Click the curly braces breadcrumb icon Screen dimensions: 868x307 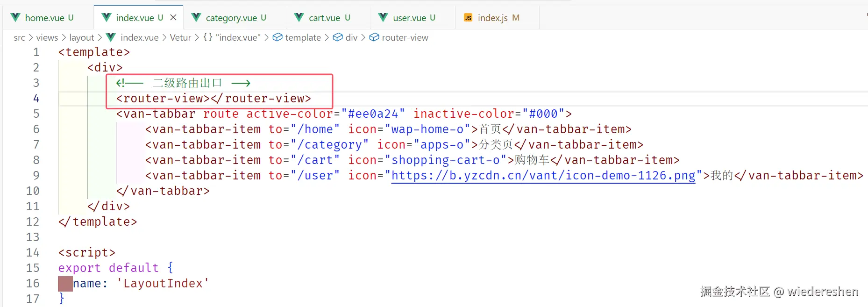point(208,37)
